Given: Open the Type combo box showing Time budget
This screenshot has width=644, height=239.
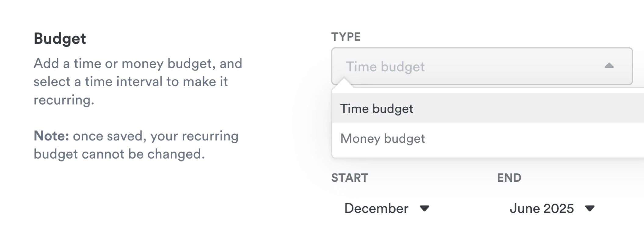Looking at the screenshot, I should pos(482,66).
